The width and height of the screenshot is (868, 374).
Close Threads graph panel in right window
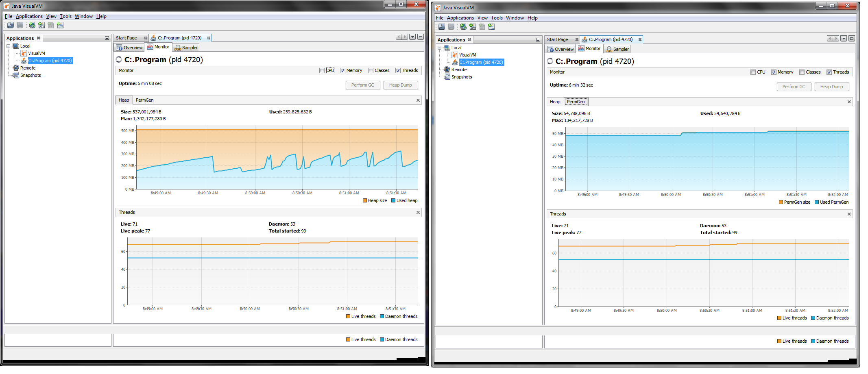(x=849, y=214)
